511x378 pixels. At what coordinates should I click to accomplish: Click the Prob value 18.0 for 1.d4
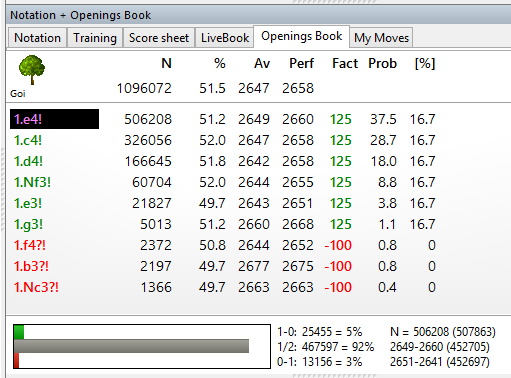click(x=384, y=161)
